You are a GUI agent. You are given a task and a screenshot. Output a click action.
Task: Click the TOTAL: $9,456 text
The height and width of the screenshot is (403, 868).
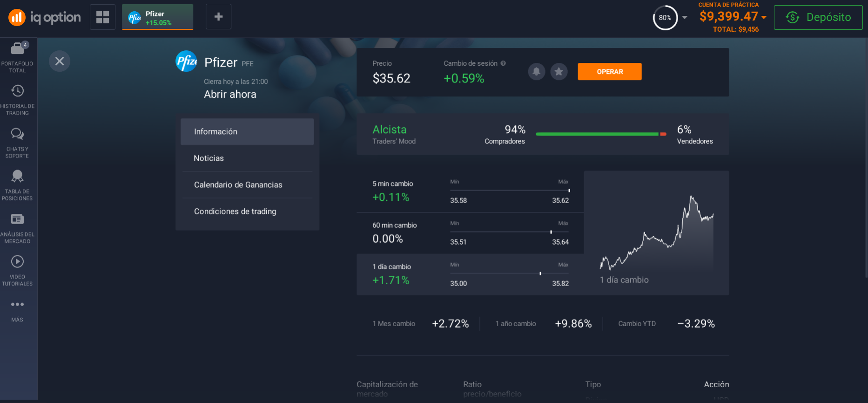point(736,29)
